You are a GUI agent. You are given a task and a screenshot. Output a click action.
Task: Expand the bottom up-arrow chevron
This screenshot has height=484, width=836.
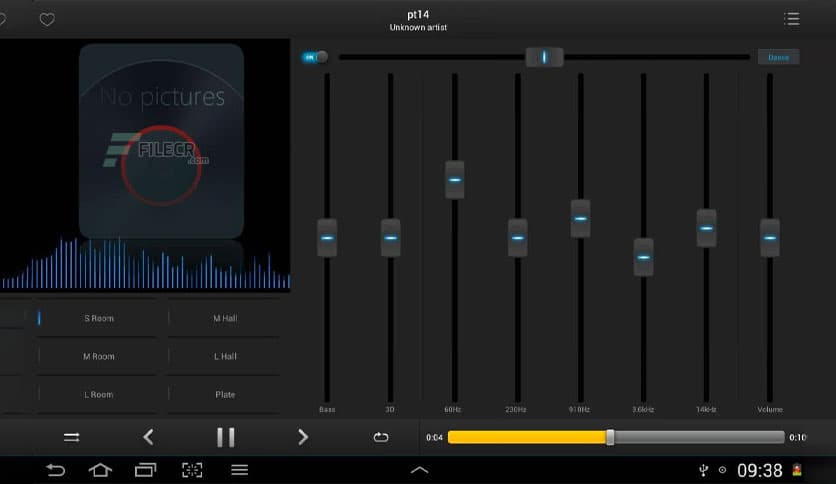click(x=419, y=470)
